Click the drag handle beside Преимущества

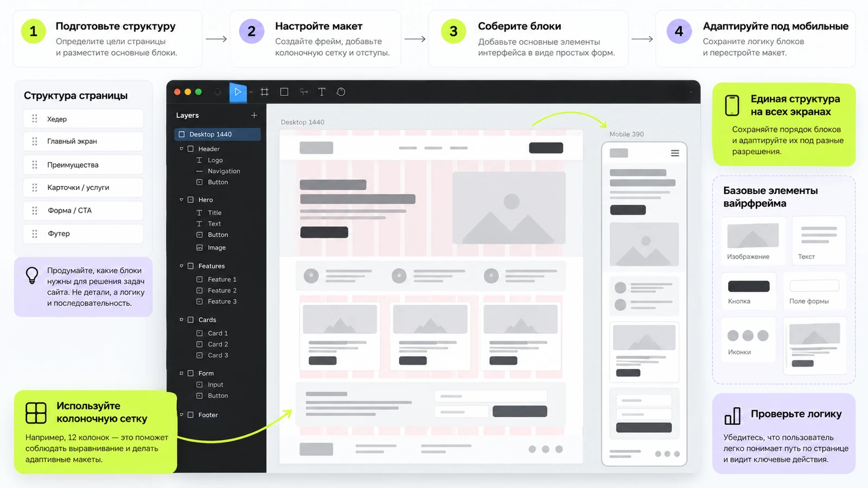click(35, 165)
